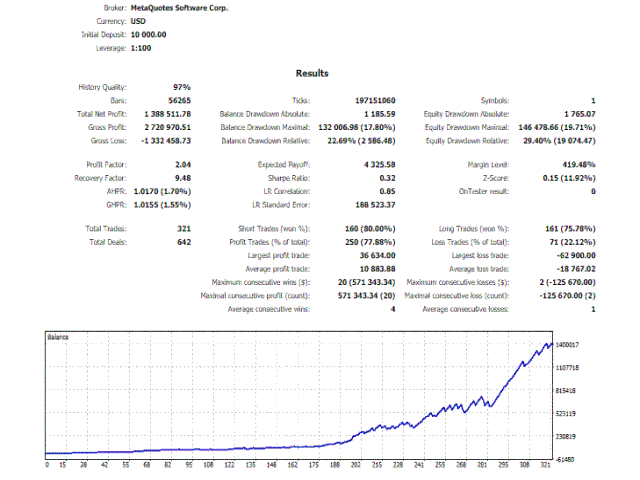
Task: Click the Total Trades value 321
Action: click(184, 229)
